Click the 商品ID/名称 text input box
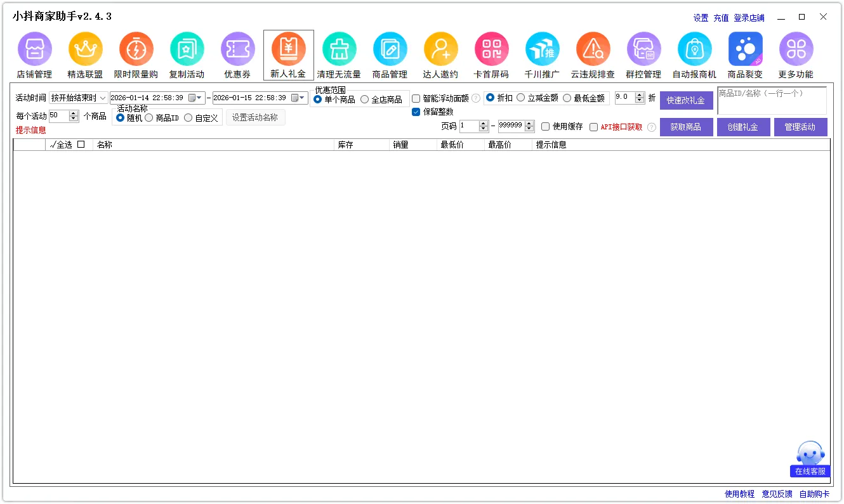844x504 pixels. (772, 101)
